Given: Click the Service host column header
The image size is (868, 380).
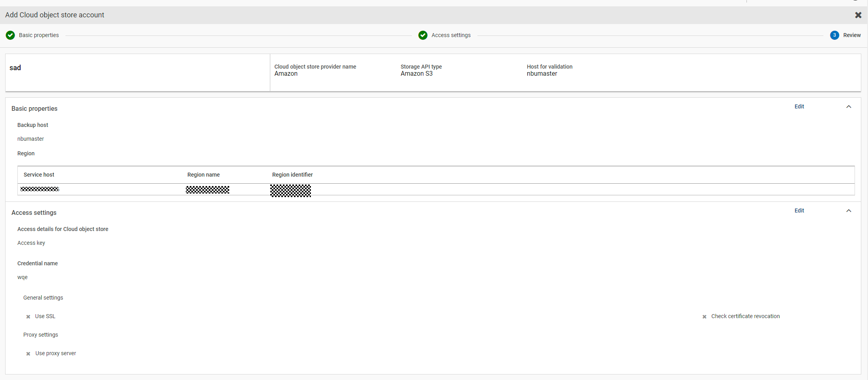Looking at the screenshot, I should point(39,175).
